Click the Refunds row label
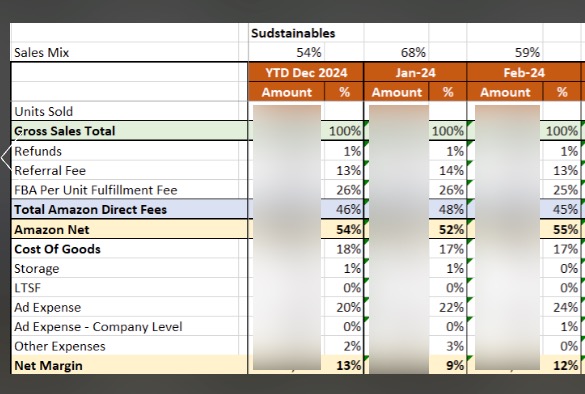The height and width of the screenshot is (394, 585). point(38,151)
